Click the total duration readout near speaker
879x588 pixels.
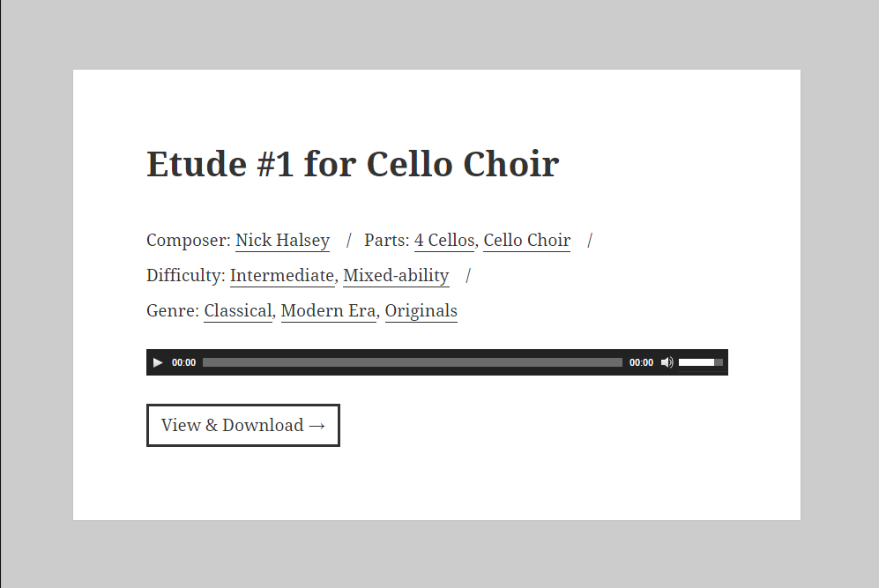click(x=641, y=362)
